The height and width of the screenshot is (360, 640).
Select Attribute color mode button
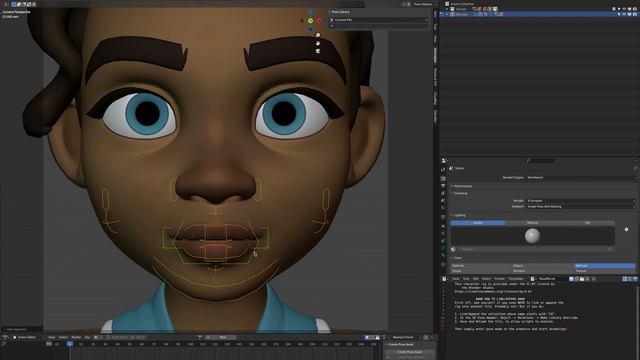click(604, 266)
